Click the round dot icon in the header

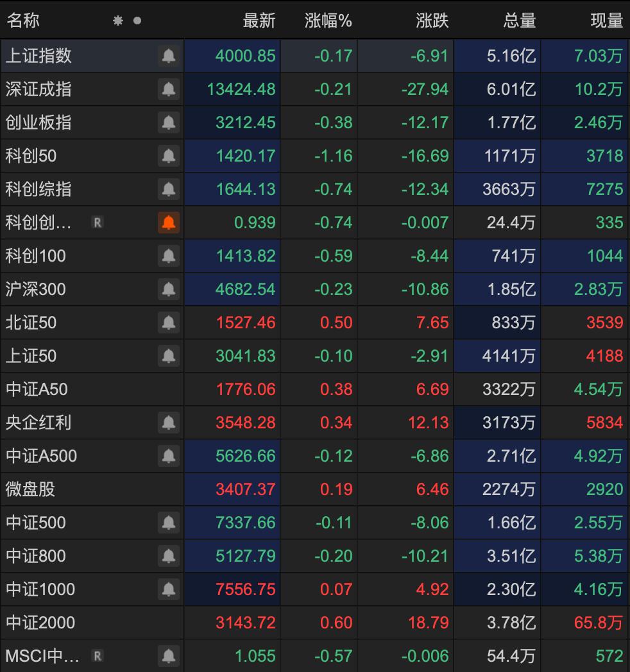pyautogui.click(x=137, y=21)
